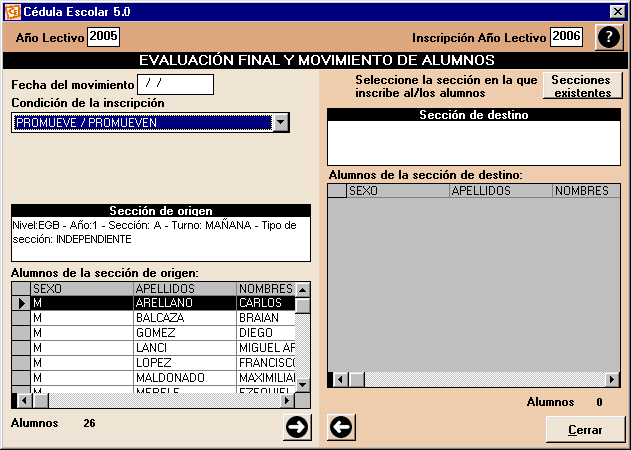Click the name cell BRAIAN
The image size is (631, 450).
[x=266, y=318]
